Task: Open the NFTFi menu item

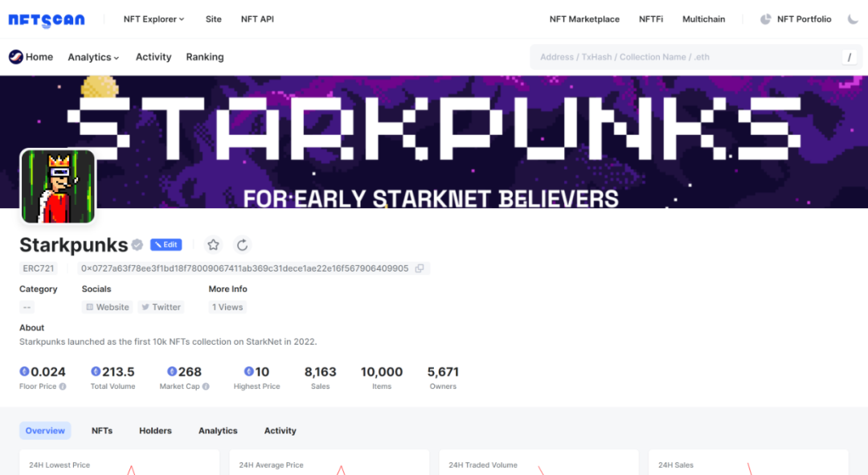Action: click(x=651, y=18)
